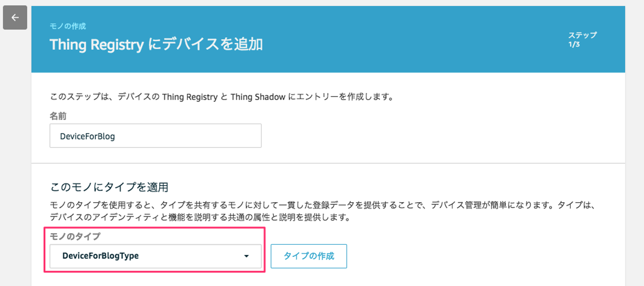Click the sentence beginning このステップは
The height and width of the screenshot is (286, 644).
click(x=221, y=97)
